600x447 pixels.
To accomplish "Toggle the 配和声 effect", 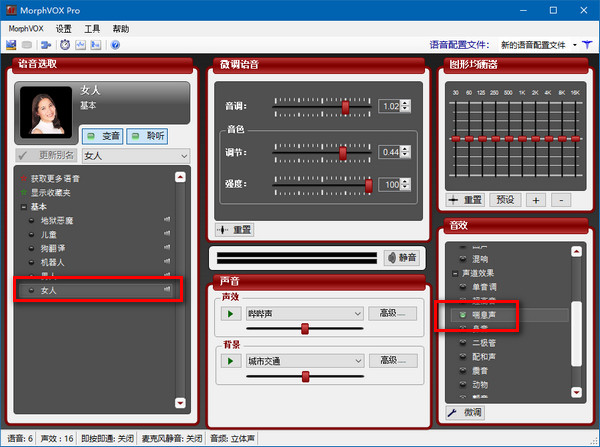I will coord(463,357).
